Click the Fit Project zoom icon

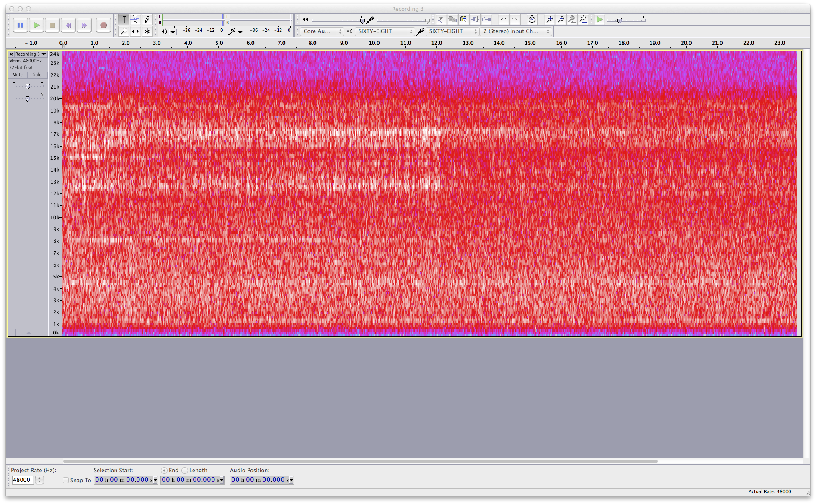click(584, 19)
